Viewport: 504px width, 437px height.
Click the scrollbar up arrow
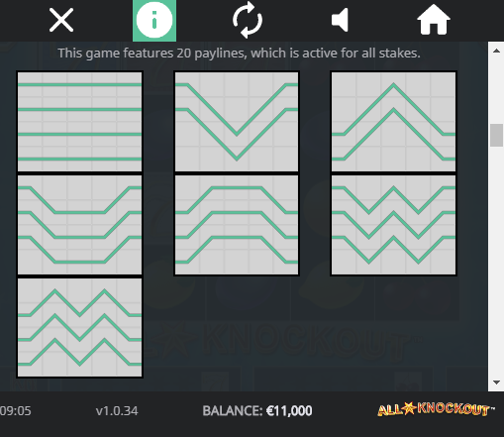pyautogui.click(x=496, y=51)
